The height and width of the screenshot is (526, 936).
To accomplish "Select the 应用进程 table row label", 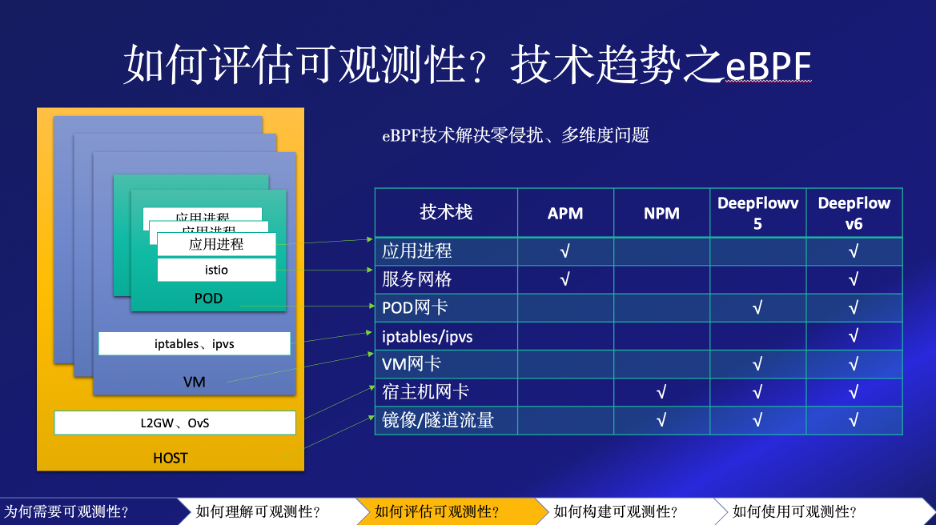I will click(417, 251).
